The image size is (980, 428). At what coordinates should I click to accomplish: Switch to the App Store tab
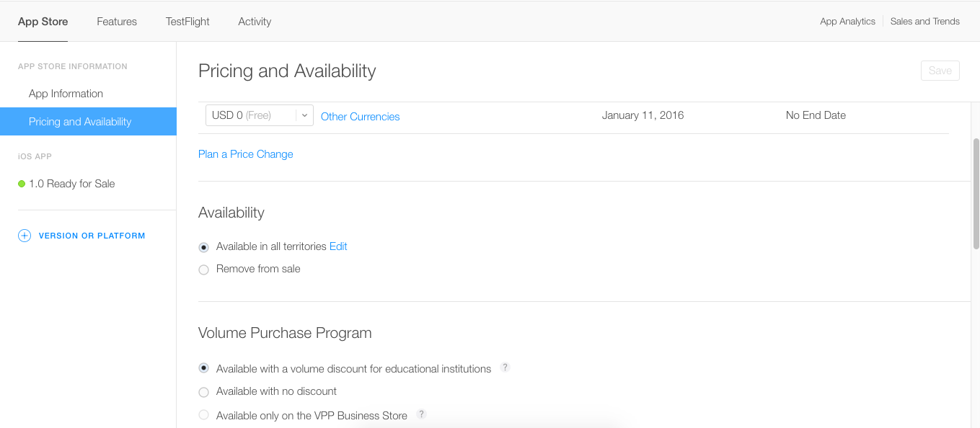pyautogui.click(x=43, y=22)
